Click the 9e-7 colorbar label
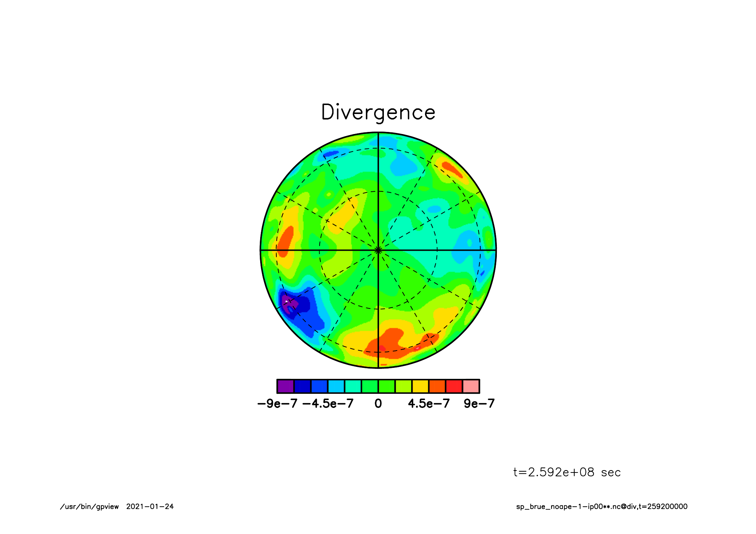Viewport: 756px width, 534px height. point(479,403)
